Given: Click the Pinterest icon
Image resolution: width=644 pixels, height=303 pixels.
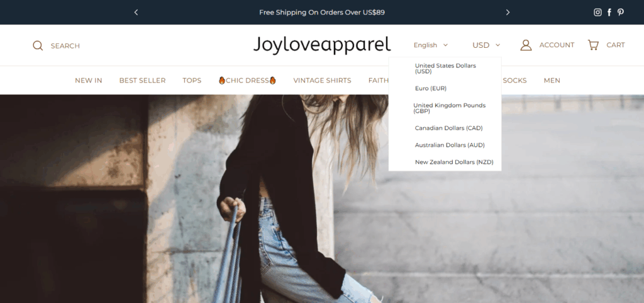Looking at the screenshot, I should pos(621,12).
